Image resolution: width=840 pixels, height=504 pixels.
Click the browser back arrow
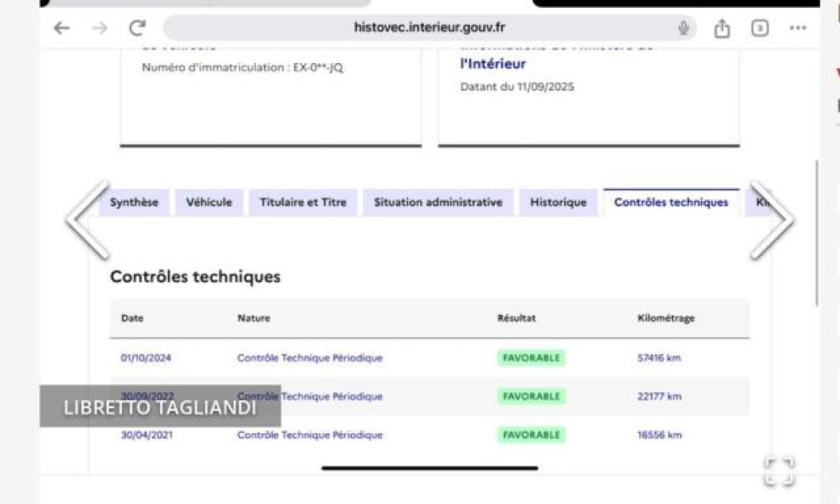coord(60,28)
